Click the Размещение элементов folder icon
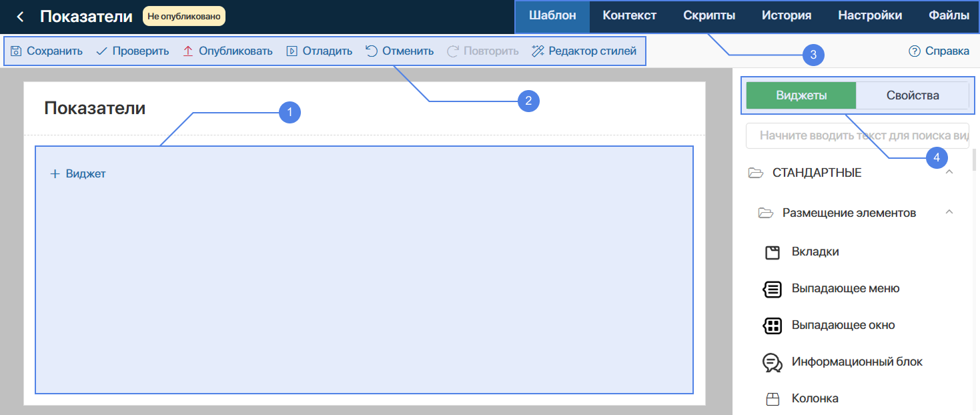Screen dimensions: 980x415 (x=765, y=213)
